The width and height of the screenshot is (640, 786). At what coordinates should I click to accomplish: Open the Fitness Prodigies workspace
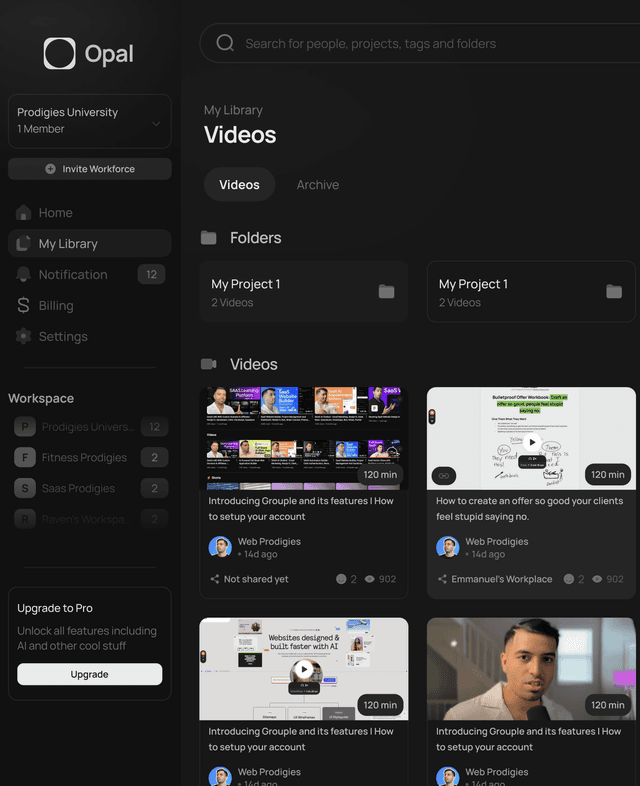point(91,457)
